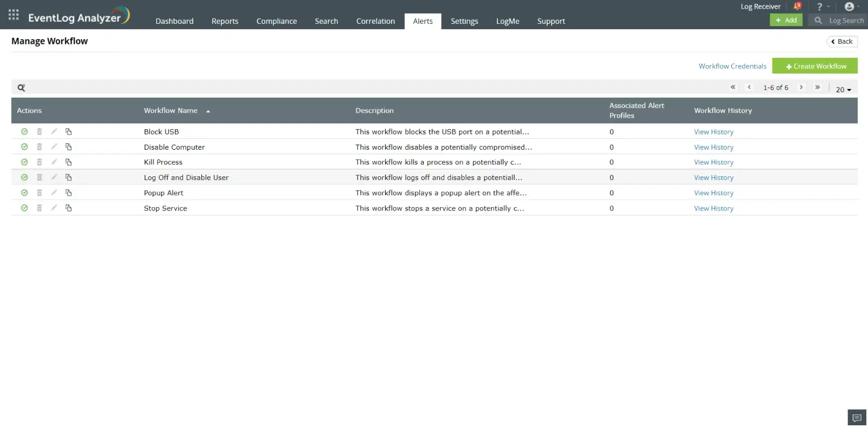This screenshot has width=868, height=447.
Task: Edit the Kill Process workflow
Action: tap(54, 162)
